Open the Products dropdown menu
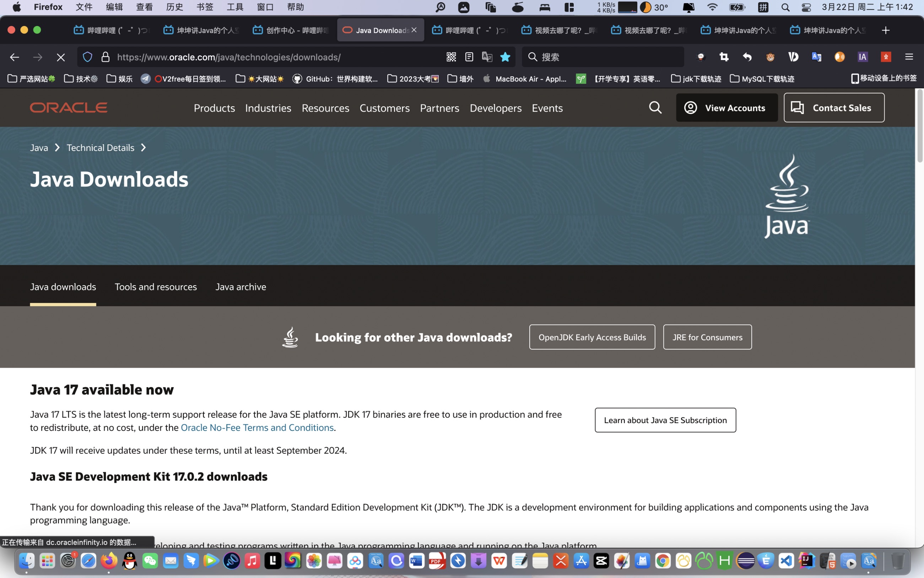This screenshot has width=924, height=578. [214, 107]
